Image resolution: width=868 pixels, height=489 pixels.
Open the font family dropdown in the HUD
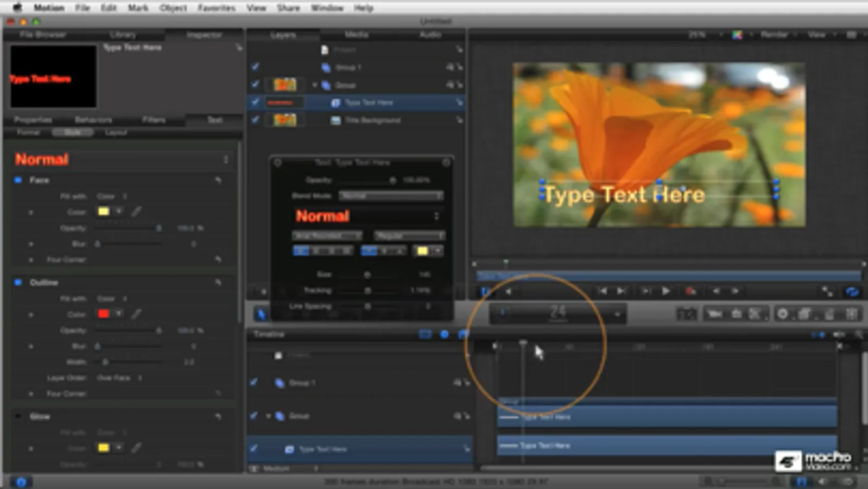click(327, 236)
